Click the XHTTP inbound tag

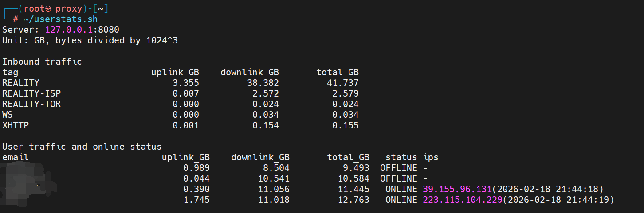(x=16, y=126)
